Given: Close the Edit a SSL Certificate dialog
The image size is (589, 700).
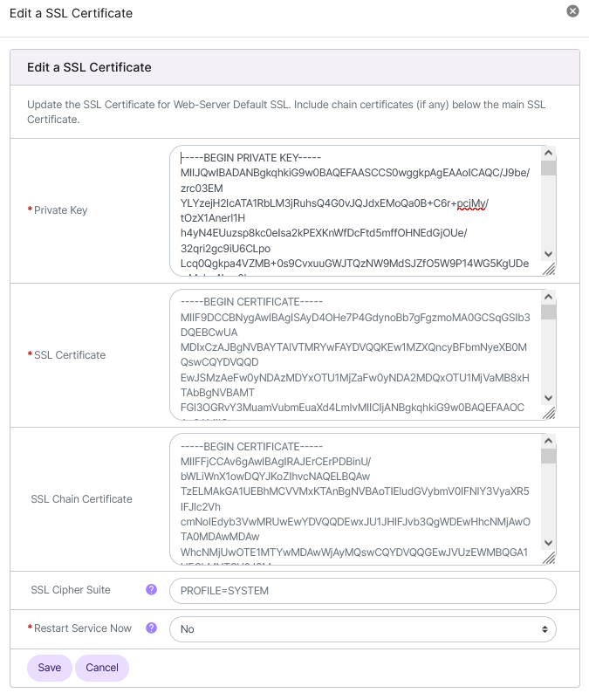Looking at the screenshot, I should (572, 11).
